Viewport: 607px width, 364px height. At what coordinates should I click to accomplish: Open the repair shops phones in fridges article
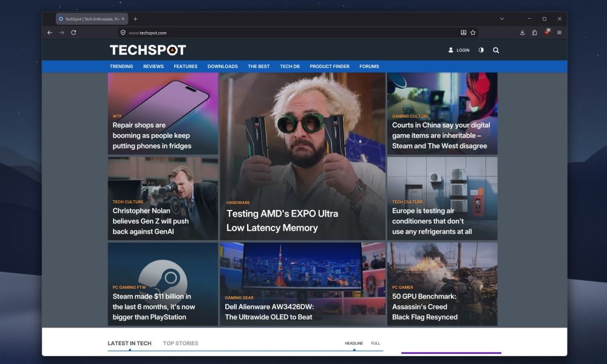click(x=152, y=135)
